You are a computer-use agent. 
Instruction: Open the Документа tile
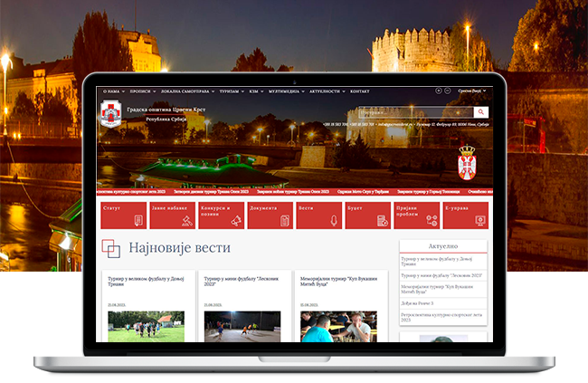pyautogui.click(x=270, y=215)
